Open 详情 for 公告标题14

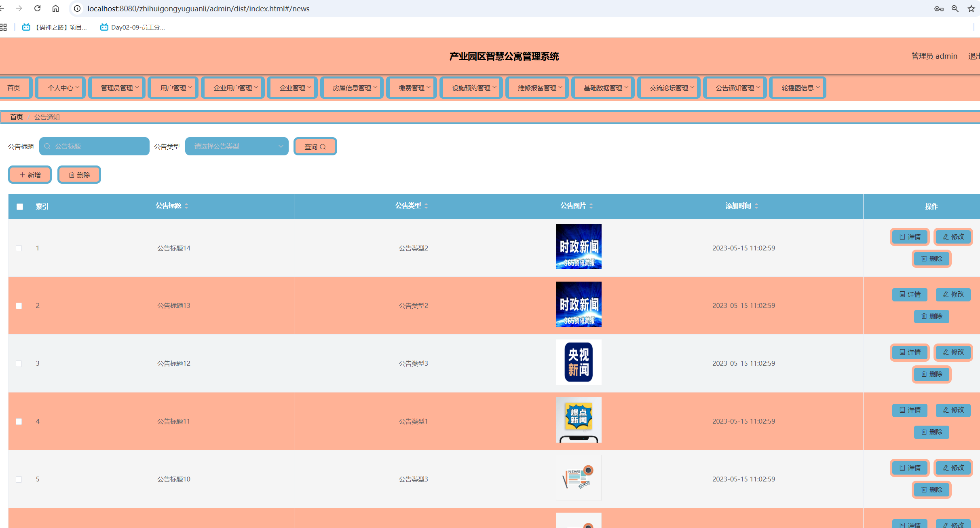910,237
